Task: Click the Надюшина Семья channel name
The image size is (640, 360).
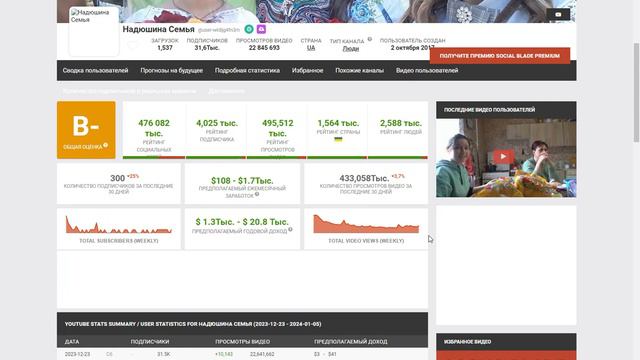Action: (x=158, y=29)
